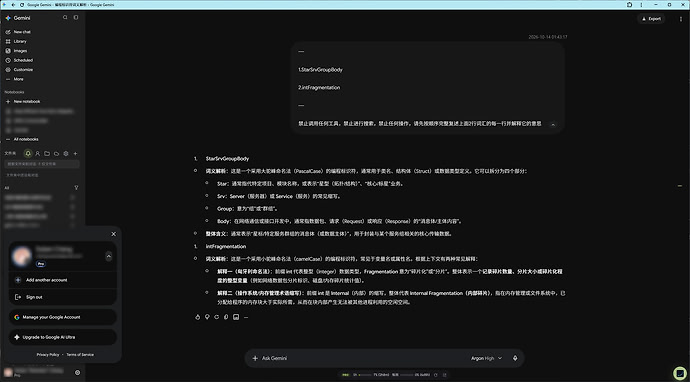
Task: Open settings gear at sidebar bottom
Action: pyautogui.click(x=77, y=373)
